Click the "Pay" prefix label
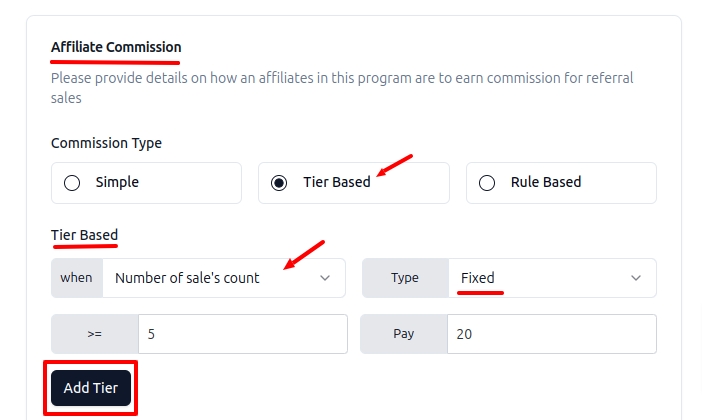This screenshot has width=702, height=420. click(x=404, y=334)
